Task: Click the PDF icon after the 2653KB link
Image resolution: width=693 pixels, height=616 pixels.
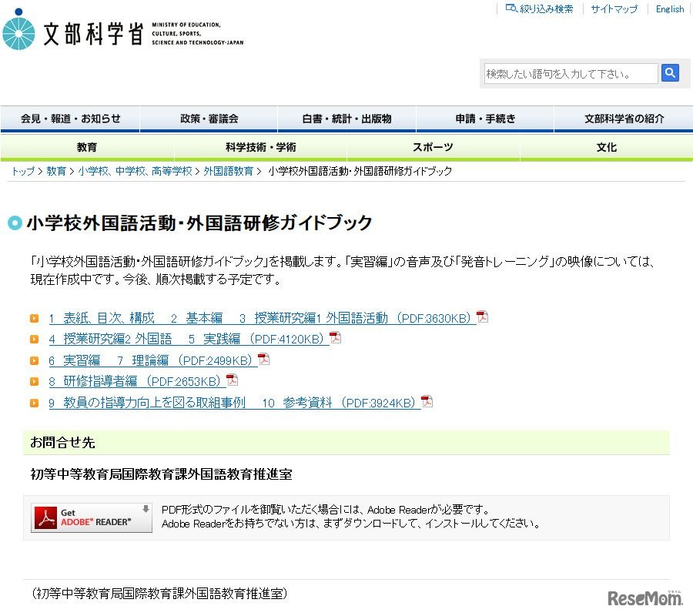Action: click(x=232, y=380)
